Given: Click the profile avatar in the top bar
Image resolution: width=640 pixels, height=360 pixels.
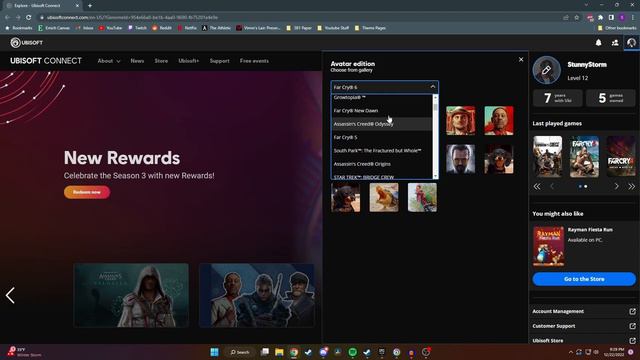Looking at the screenshot, I should point(631,42).
